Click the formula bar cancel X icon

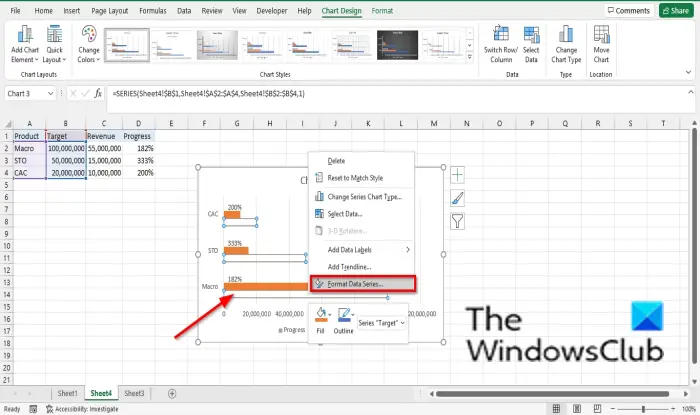click(x=73, y=93)
